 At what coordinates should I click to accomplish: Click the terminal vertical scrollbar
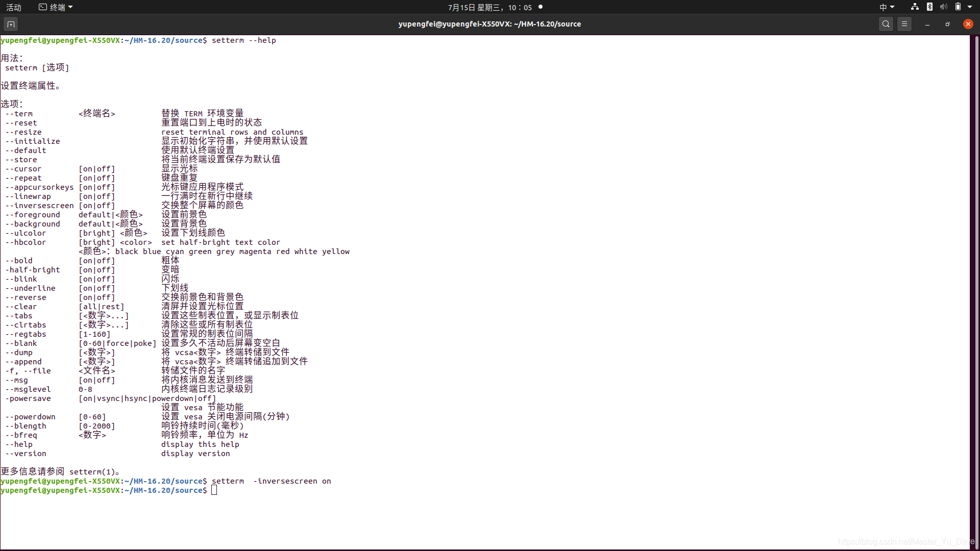(976, 292)
